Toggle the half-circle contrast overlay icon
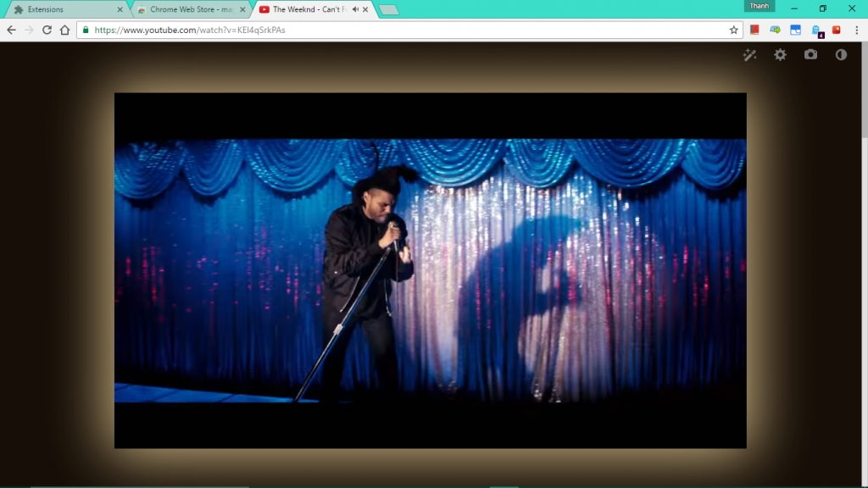Image resolution: width=868 pixels, height=488 pixels. coord(841,55)
